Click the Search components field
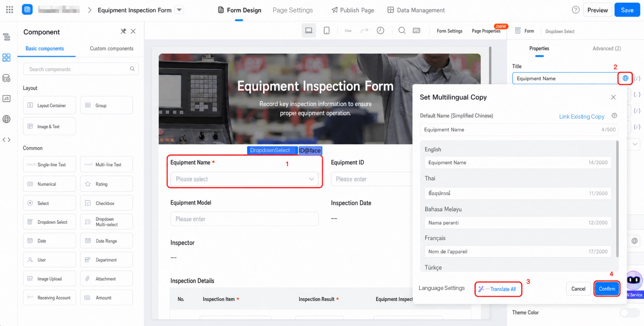Image resolution: width=644 pixels, height=326 pixels. pyautogui.click(x=80, y=69)
